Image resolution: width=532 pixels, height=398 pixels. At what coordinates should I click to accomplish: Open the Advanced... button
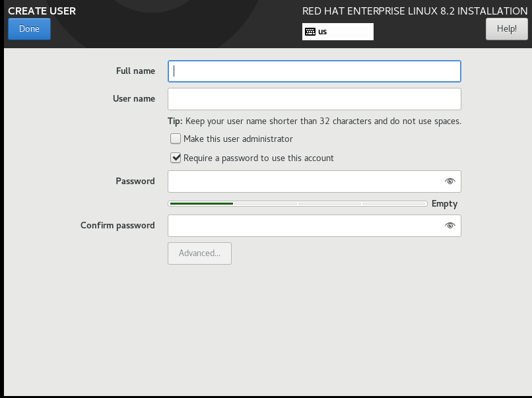(x=199, y=253)
